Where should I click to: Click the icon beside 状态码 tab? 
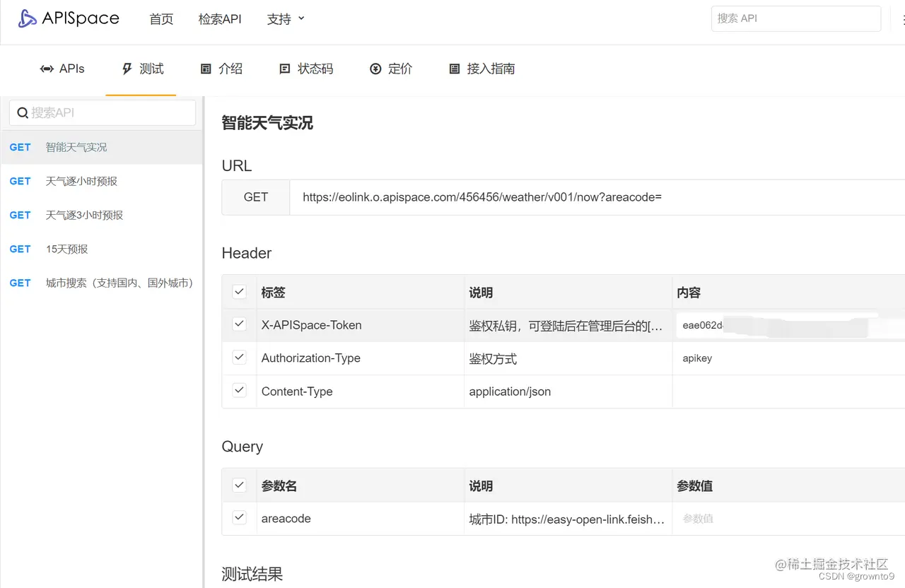click(x=285, y=69)
